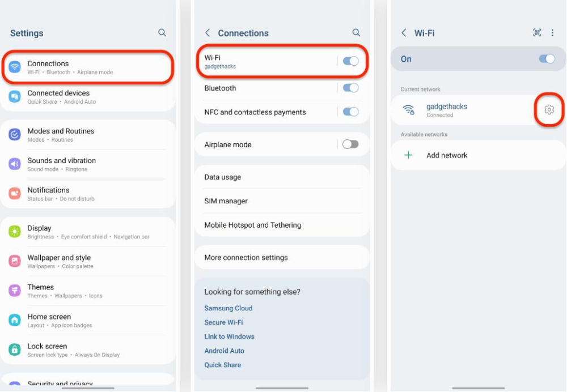The image size is (567, 392).
Task: Tap the Lock screen padlock icon
Action: click(x=15, y=350)
